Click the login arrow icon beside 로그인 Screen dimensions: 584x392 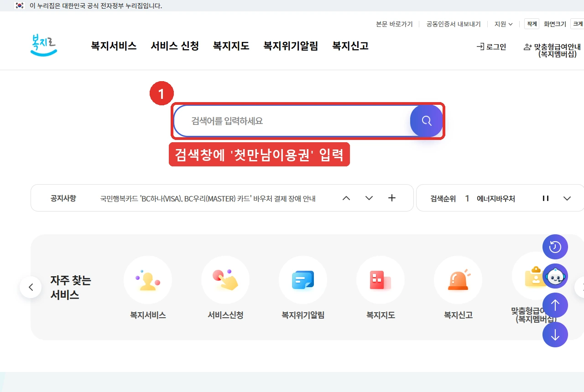pyautogui.click(x=480, y=46)
